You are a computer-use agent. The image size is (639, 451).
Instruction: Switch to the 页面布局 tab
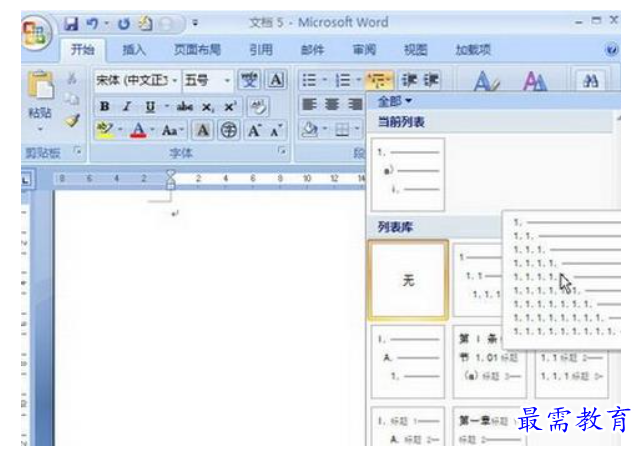click(x=198, y=50)
